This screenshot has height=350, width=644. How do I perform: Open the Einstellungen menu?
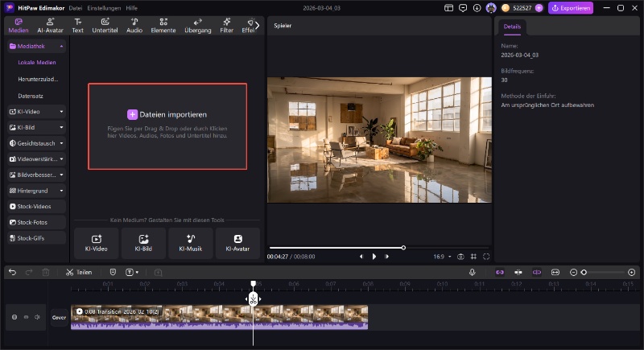pyautogui.click(x=104, y=8)
